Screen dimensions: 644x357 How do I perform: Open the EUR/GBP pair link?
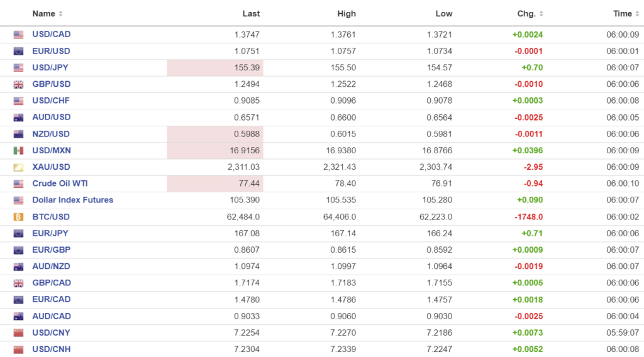[x=52, y=250]
